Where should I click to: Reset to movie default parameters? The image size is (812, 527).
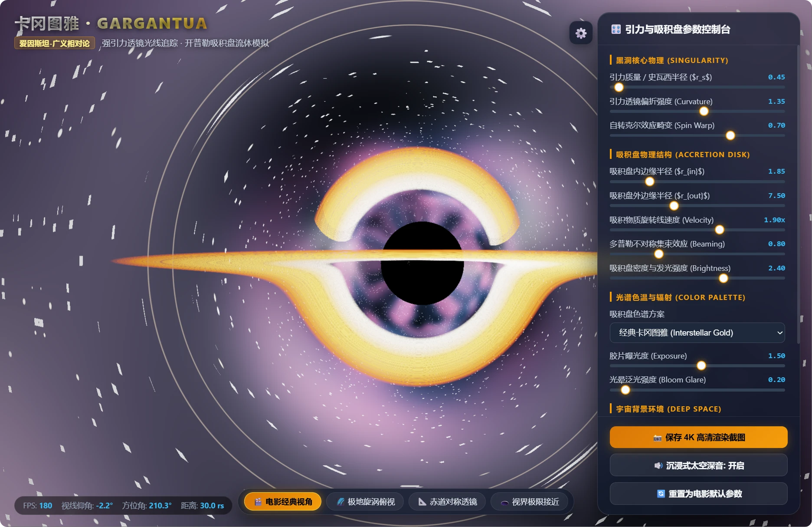[698, 494]
